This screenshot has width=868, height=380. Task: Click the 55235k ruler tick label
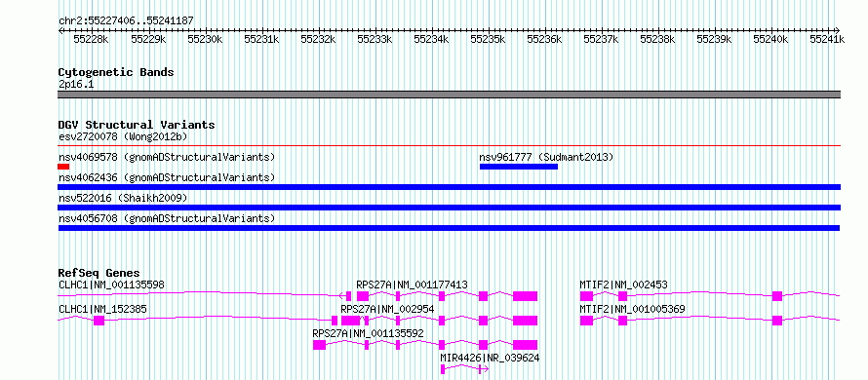click(488, 39)
